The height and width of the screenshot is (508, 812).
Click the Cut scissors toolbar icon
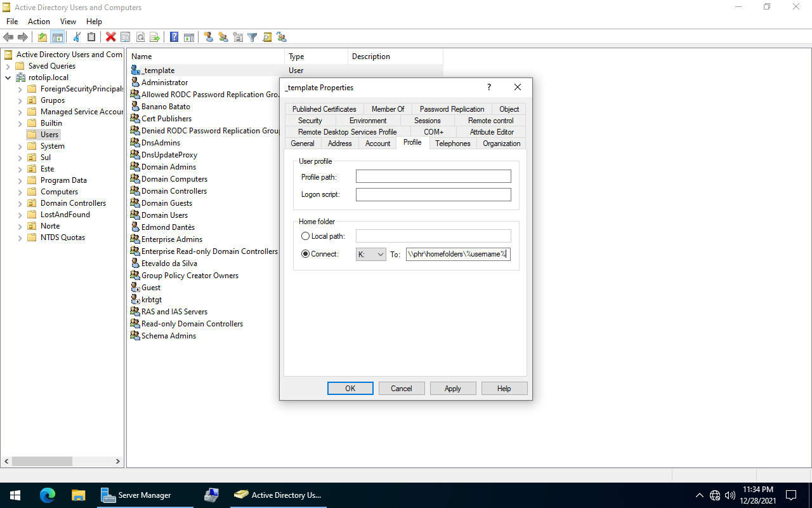[x=77, y=37]
